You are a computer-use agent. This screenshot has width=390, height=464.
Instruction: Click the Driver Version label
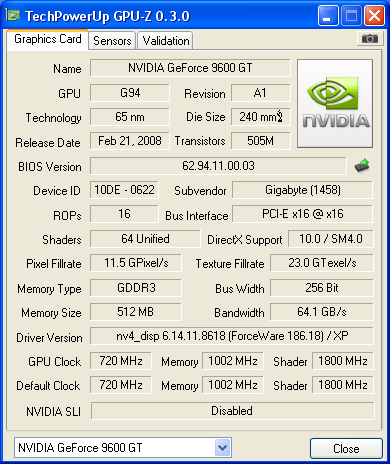tap(49, 338)
